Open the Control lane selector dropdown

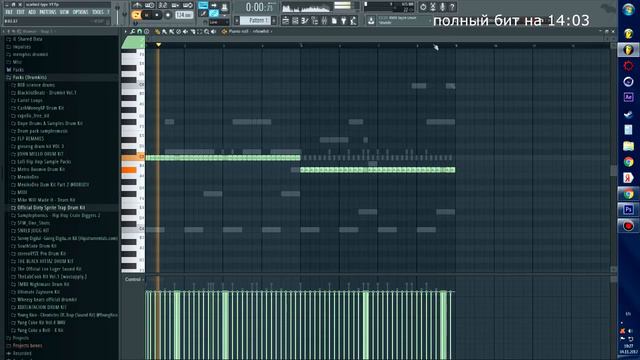point(134,280)
